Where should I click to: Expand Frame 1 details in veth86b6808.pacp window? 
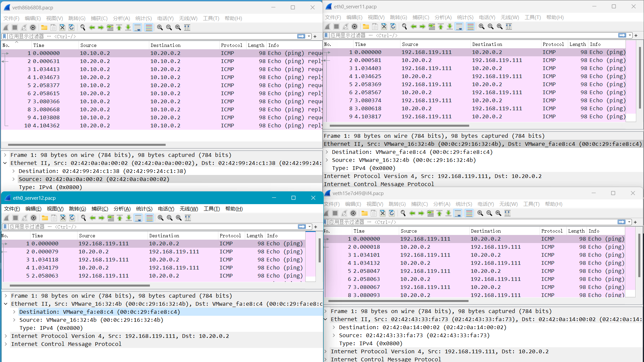(x=5, y=155)
